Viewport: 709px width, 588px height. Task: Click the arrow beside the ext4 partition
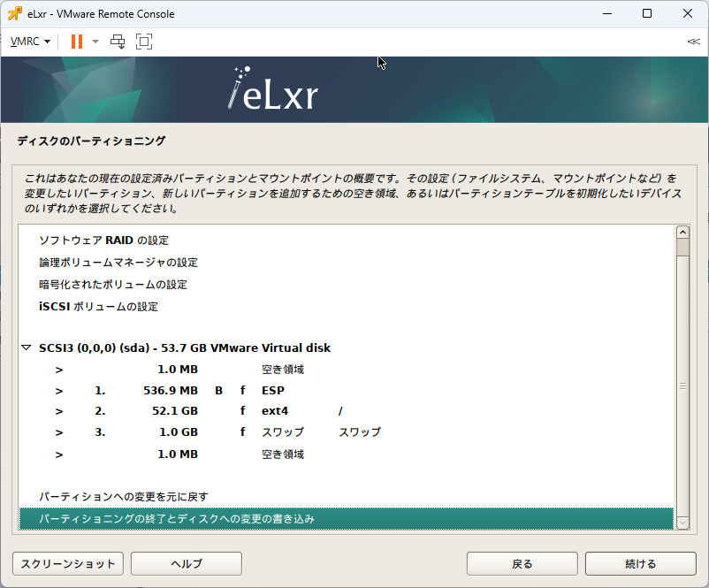[x=59, y=412]
